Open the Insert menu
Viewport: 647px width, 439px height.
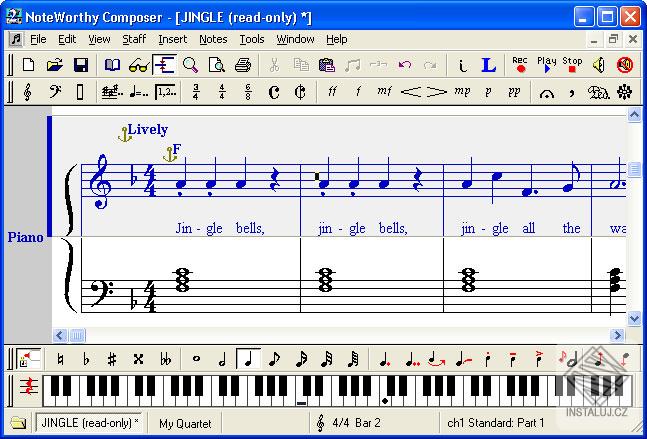click(172, 39)
